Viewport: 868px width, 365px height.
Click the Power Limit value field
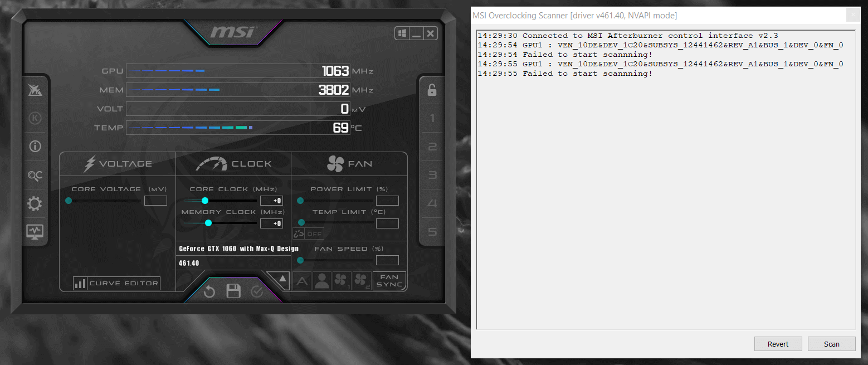coord(387,201)
